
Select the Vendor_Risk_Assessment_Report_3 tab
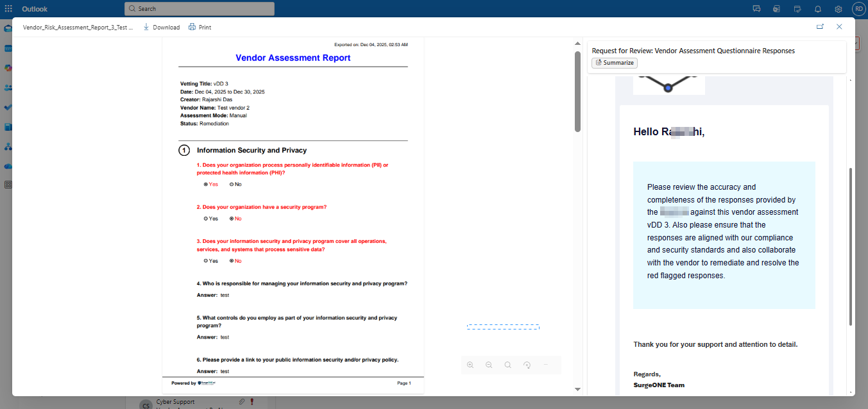pos(78,27)
